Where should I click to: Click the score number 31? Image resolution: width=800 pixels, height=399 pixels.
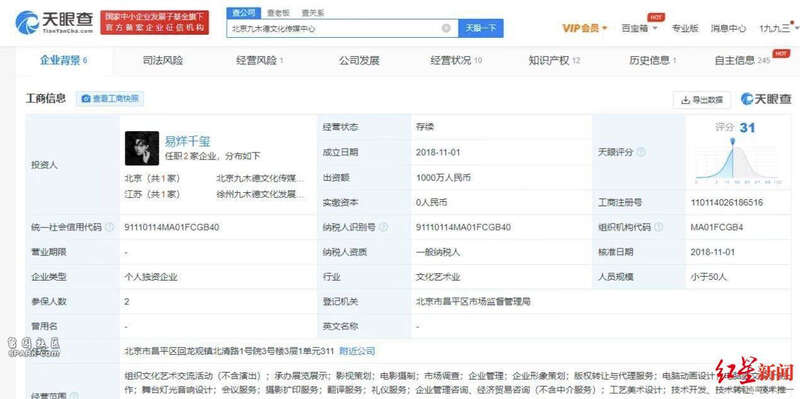[747, 128]
